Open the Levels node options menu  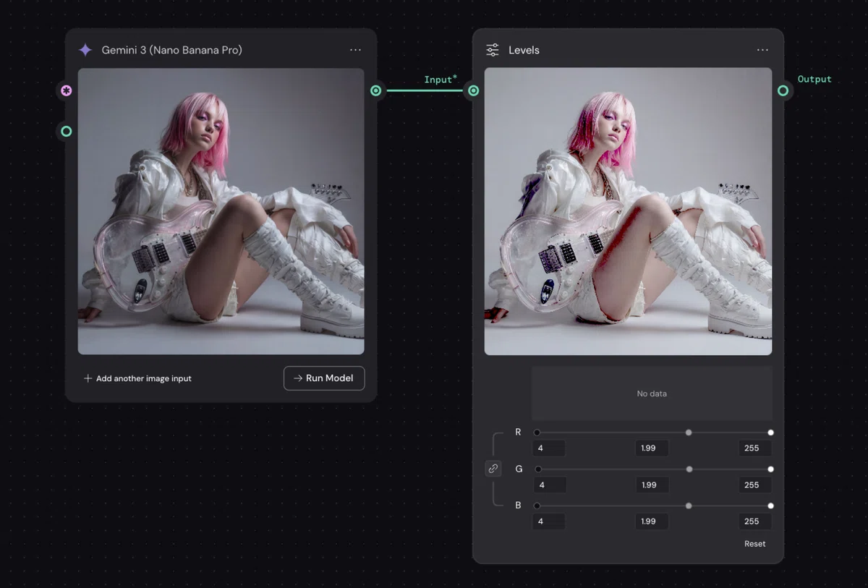762,50
